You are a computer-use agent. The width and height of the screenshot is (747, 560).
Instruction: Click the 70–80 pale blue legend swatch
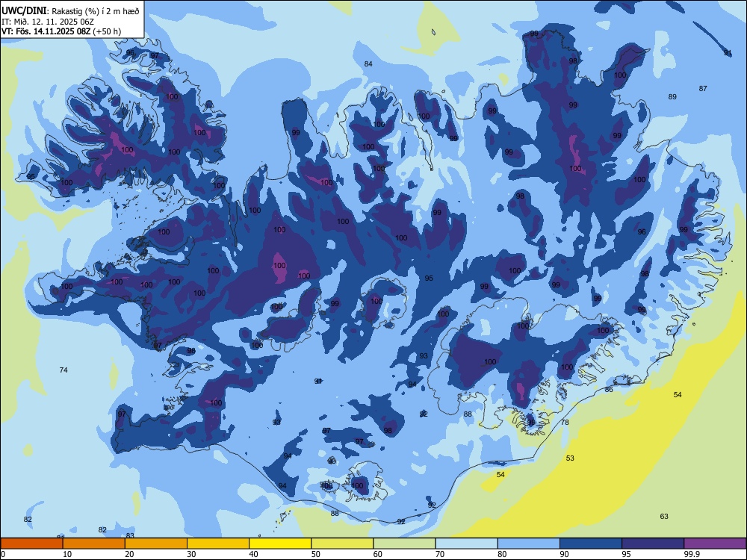[466, 544]
